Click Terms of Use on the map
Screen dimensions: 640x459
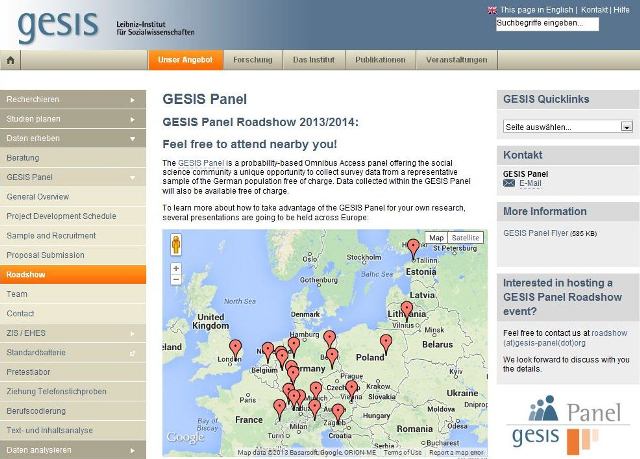tap(403, 452)
